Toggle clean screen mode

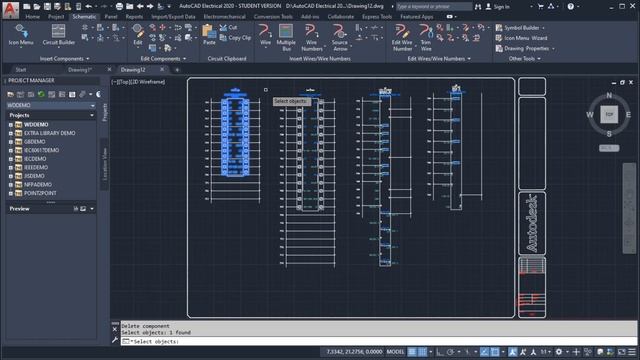point(621,352)
